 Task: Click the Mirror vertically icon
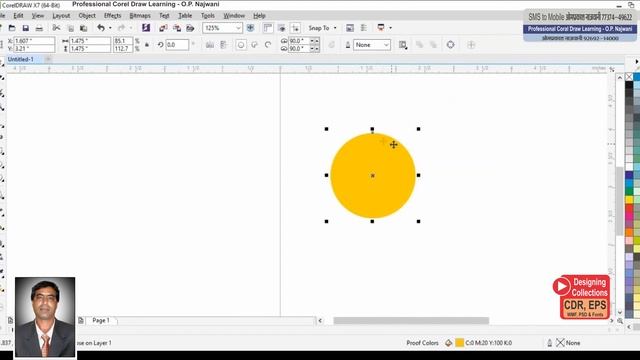[223, 44]
